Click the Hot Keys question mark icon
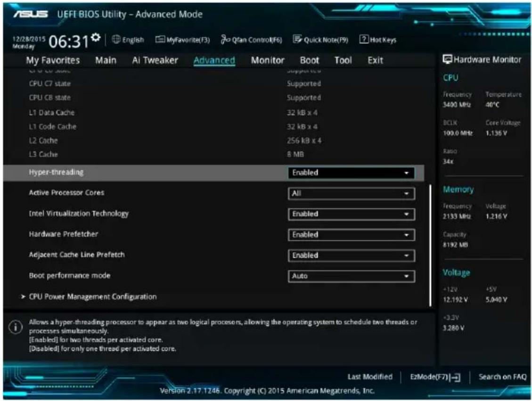532x401 pixels. click(364, 40)
